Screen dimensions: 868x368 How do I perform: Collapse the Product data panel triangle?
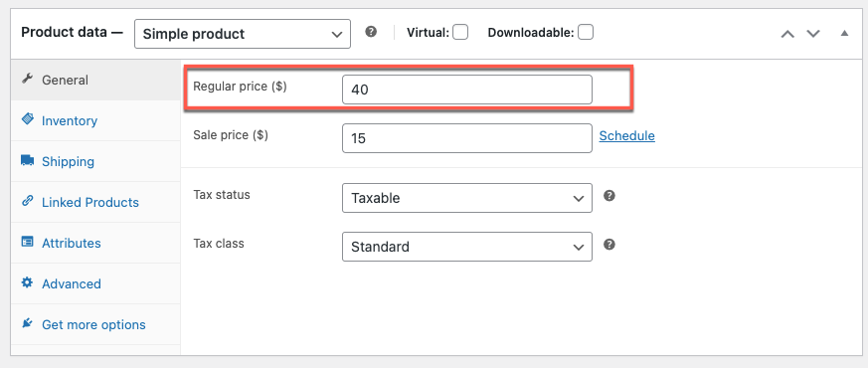[x=844, y=33]
